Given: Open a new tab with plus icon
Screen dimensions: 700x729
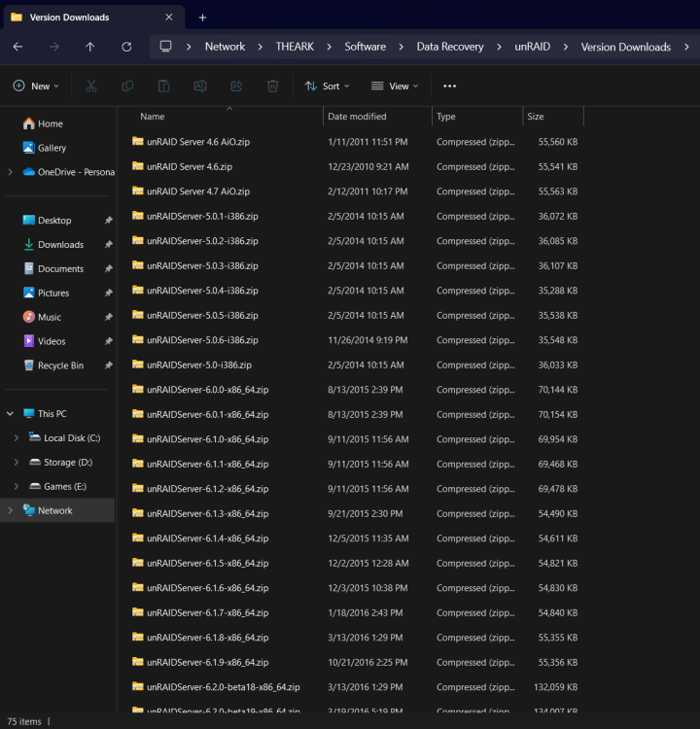Looking at the screenshot, I should [x=203, y=17].
